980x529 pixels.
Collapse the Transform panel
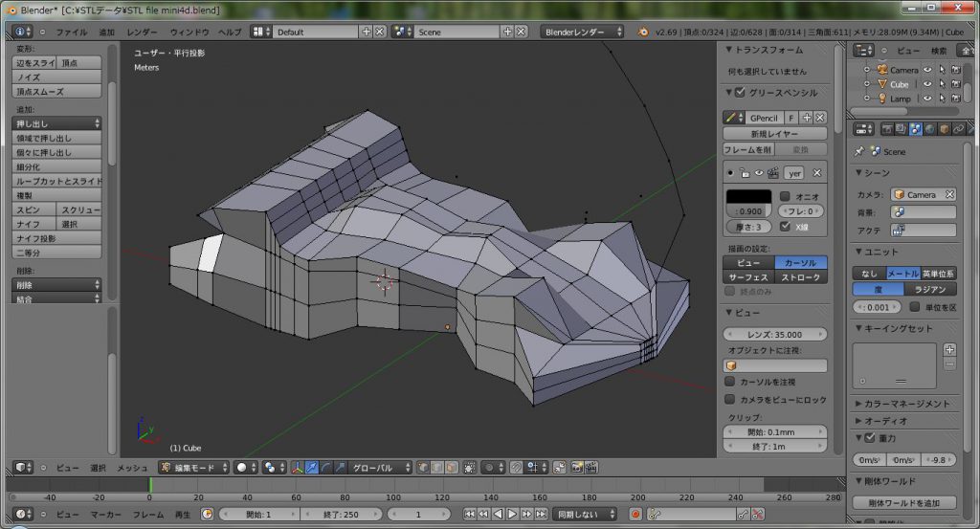[x=728, y=50]
